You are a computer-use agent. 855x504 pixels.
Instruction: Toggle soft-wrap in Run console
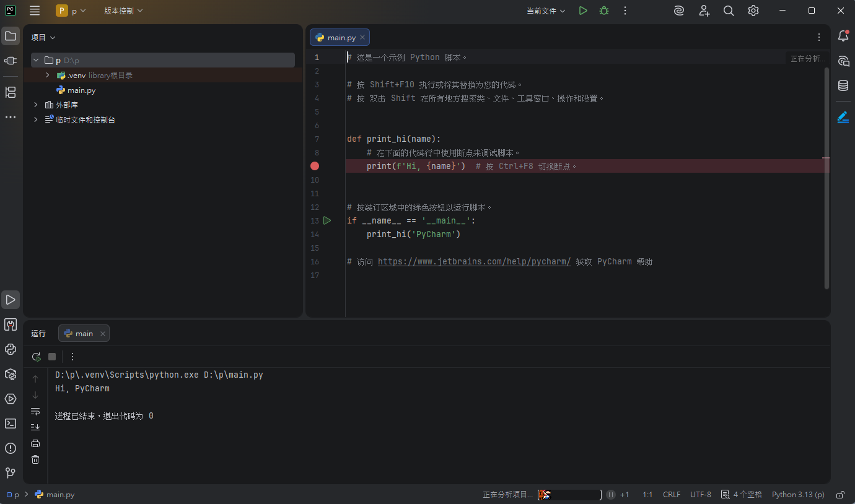(x=35, y=411)
